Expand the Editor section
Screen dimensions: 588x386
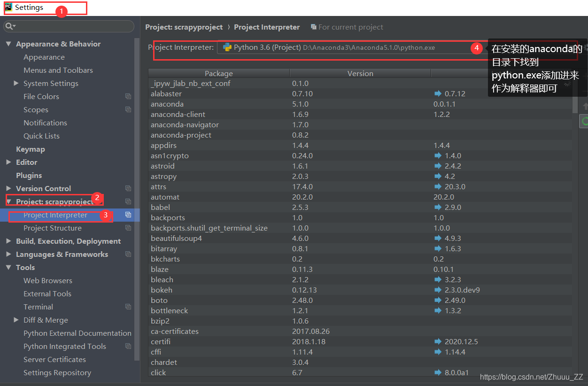pyautogui.click(x=8, y=162)
